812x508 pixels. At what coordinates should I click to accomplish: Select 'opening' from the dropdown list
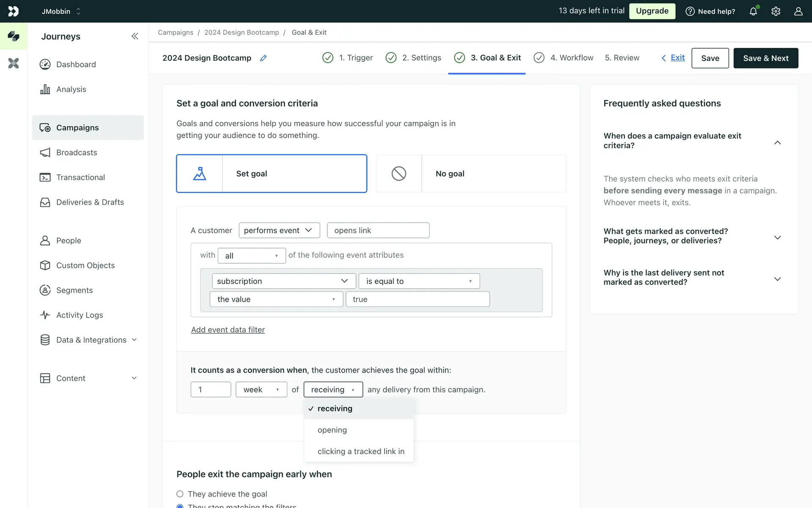click(332, 430)
